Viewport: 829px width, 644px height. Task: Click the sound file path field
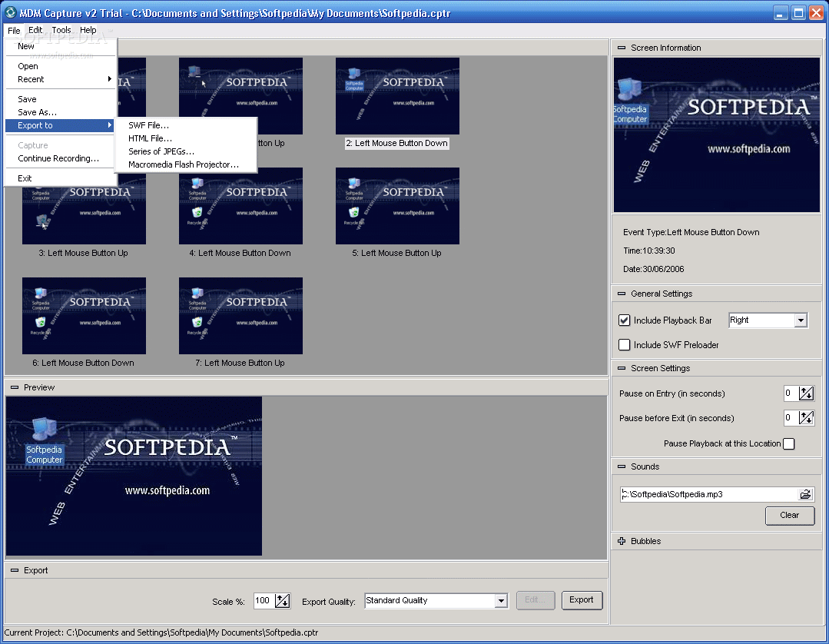(708, 494)
